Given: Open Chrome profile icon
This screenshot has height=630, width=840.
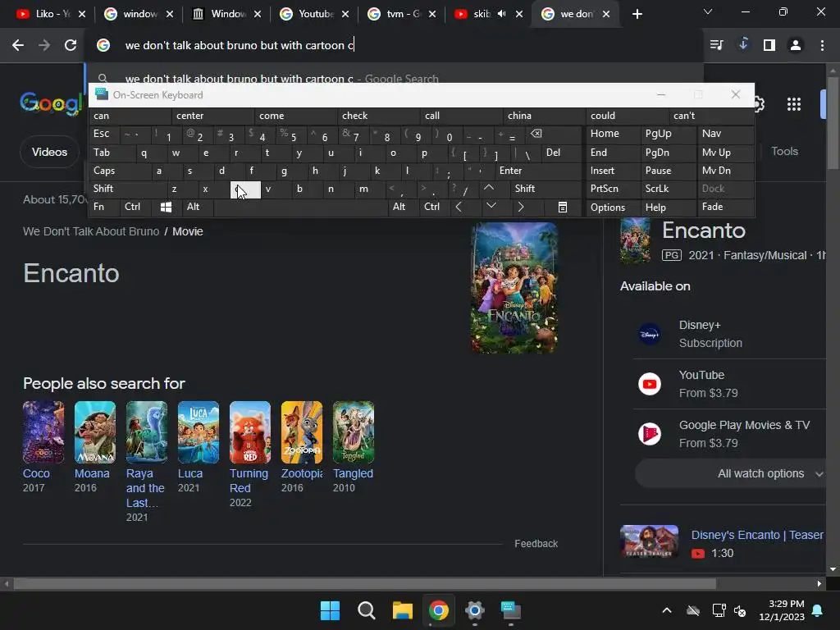Looking at the screenshot, I should click(x=796, y=46).
